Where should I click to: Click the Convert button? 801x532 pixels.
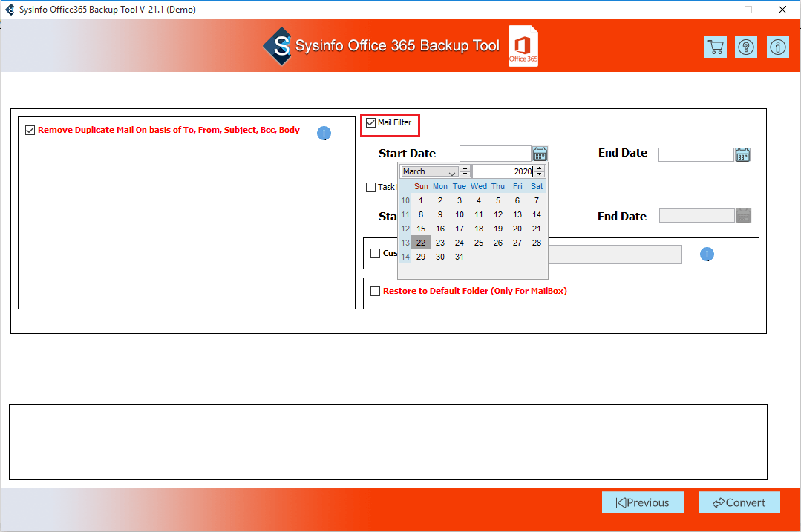(739, 502)
